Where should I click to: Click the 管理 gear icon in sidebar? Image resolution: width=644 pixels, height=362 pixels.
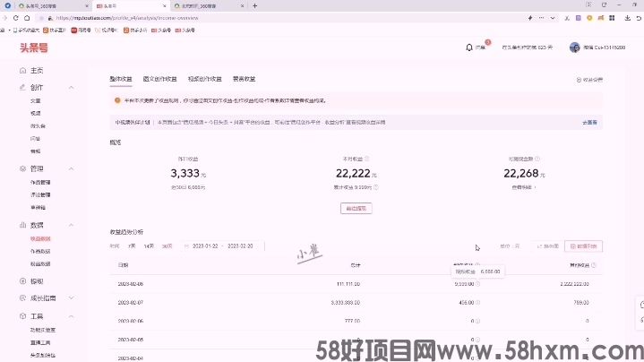(x=23, y=168)
